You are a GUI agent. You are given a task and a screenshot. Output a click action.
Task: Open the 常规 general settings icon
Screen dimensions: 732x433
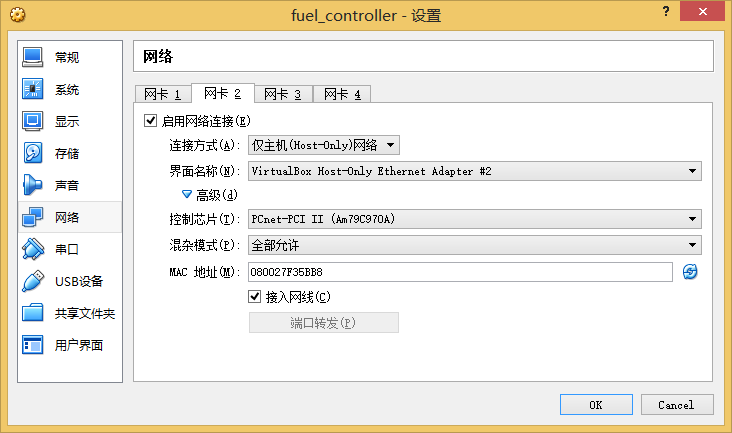33,57
